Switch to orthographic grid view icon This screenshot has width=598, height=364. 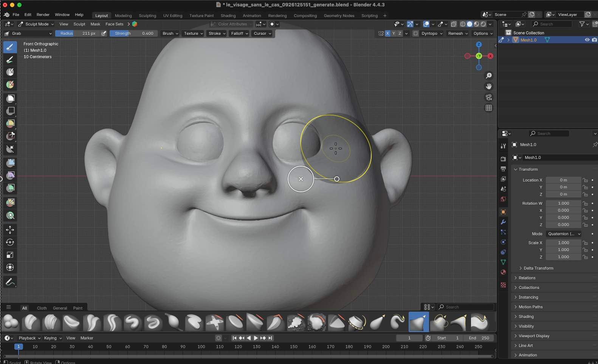point(489,108)
